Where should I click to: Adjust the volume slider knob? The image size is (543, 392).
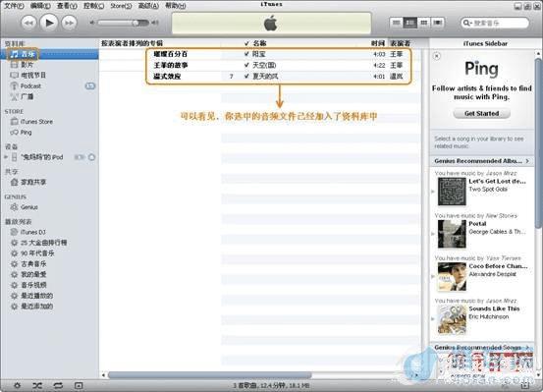[x=136, y=23]
